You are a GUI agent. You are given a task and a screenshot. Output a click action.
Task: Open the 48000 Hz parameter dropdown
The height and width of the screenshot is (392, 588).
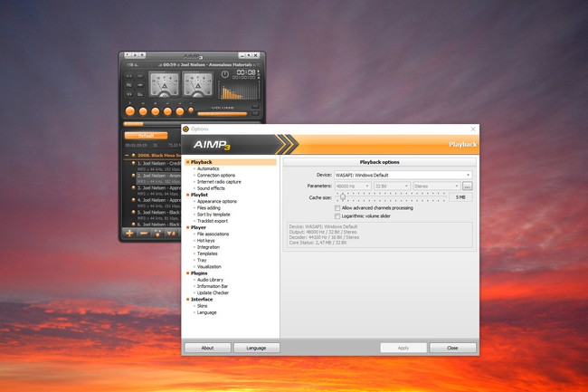(353, 186)
